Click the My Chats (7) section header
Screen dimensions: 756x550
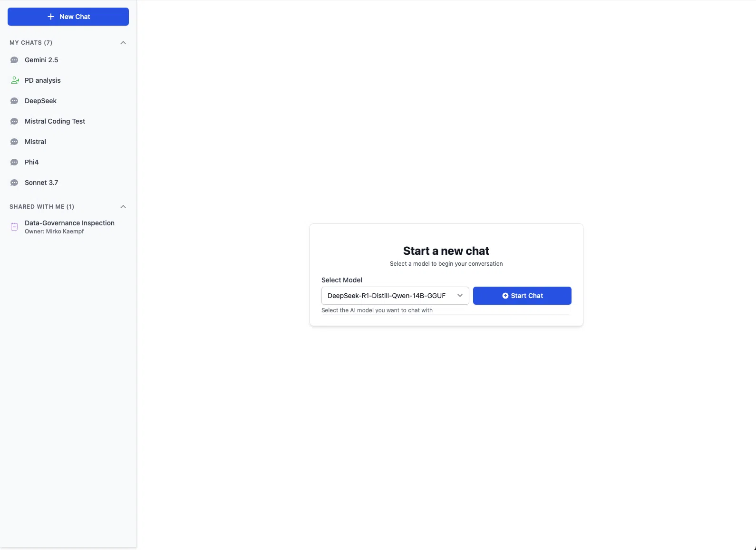tap(31, 43)
